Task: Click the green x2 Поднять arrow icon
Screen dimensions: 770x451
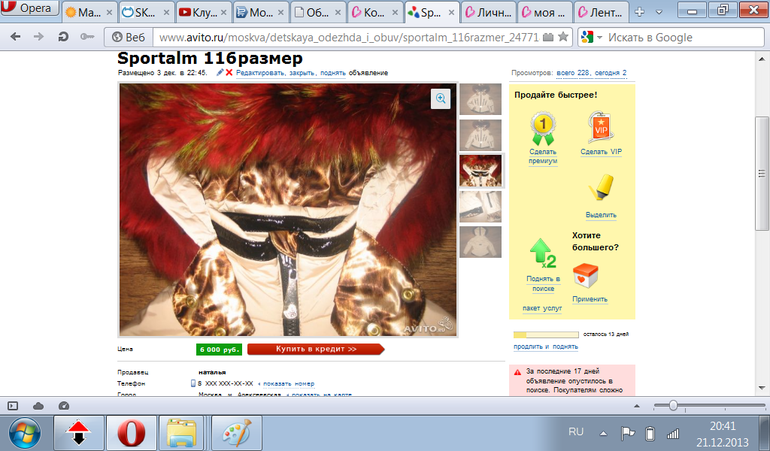Action: coord(543,254)
